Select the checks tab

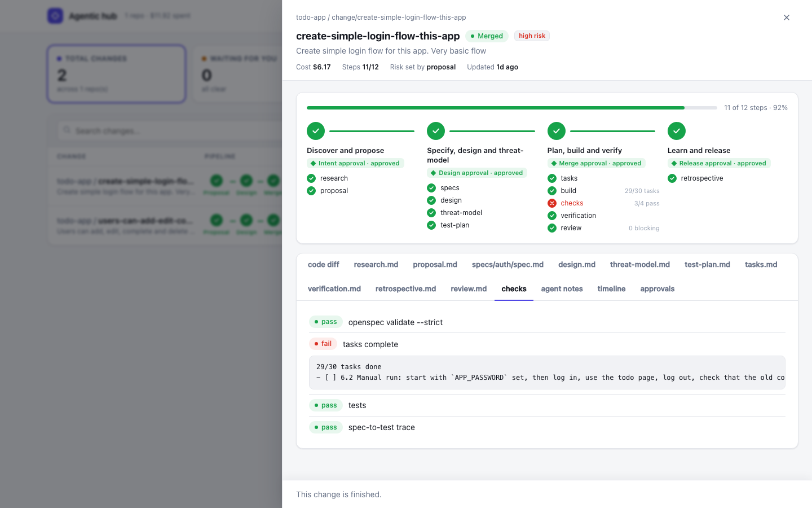pyautogui.click(x=514, y=288)
